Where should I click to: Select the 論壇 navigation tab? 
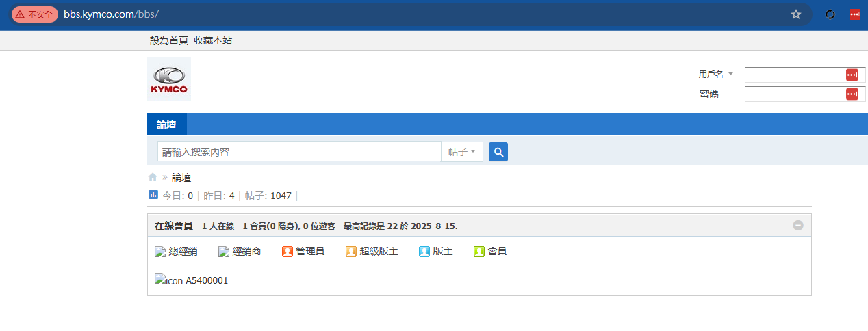(x=166, y=124)
